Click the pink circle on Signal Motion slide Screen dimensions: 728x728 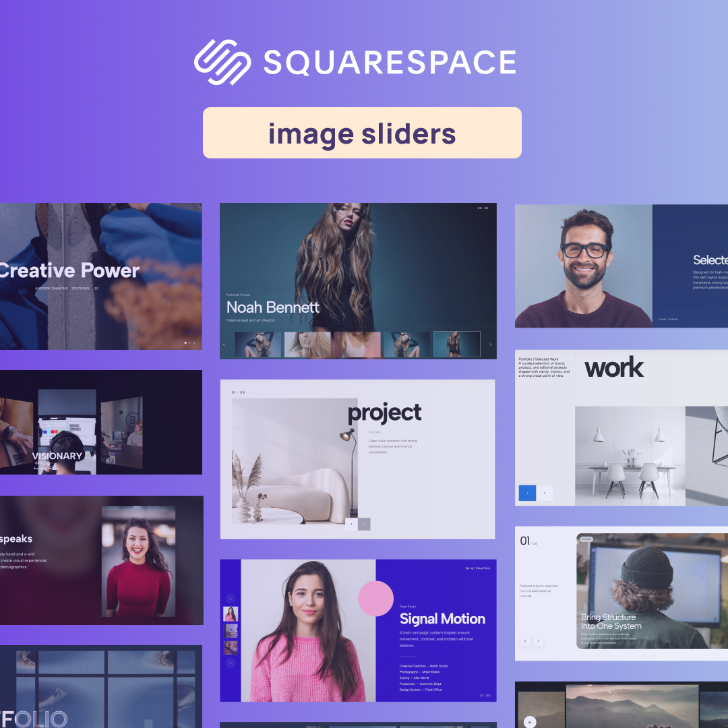[x=375, y=599]
